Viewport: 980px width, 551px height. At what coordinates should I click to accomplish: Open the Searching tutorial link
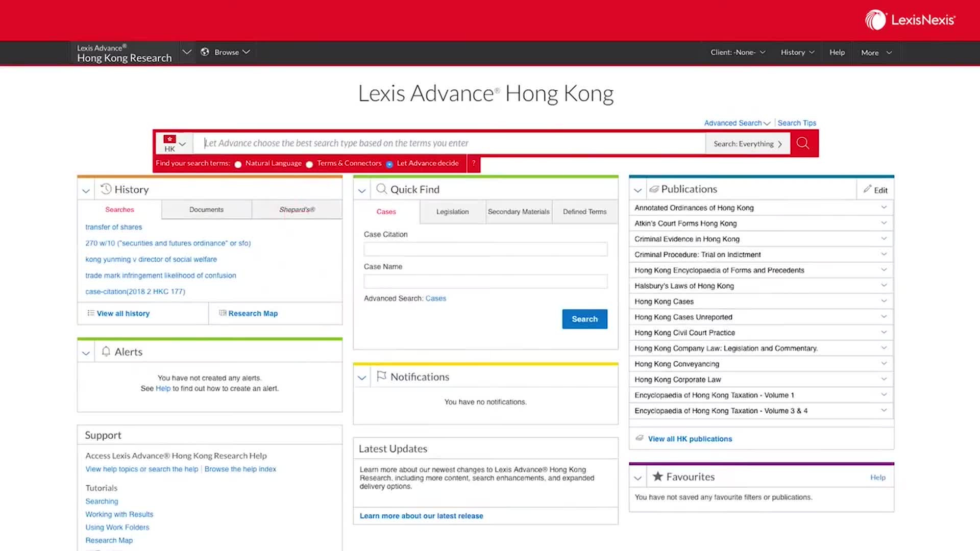(x=102, y=502)
